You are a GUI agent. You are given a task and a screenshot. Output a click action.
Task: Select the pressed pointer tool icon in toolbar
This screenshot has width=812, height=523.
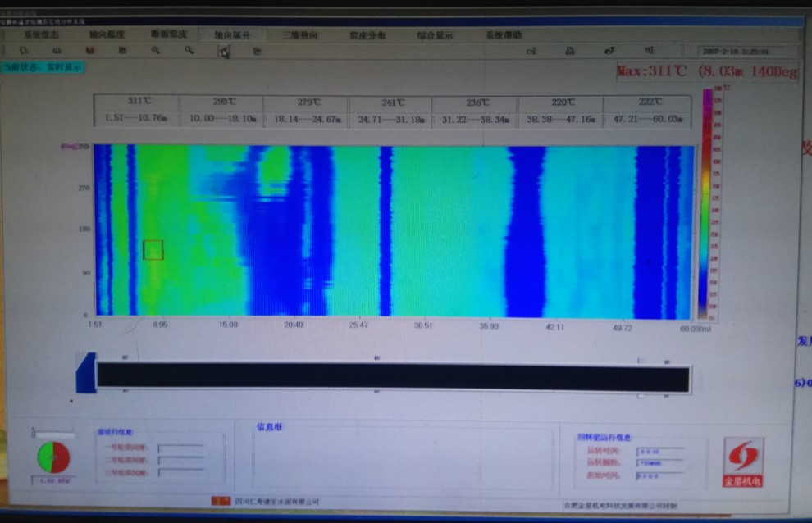(223, 52)
